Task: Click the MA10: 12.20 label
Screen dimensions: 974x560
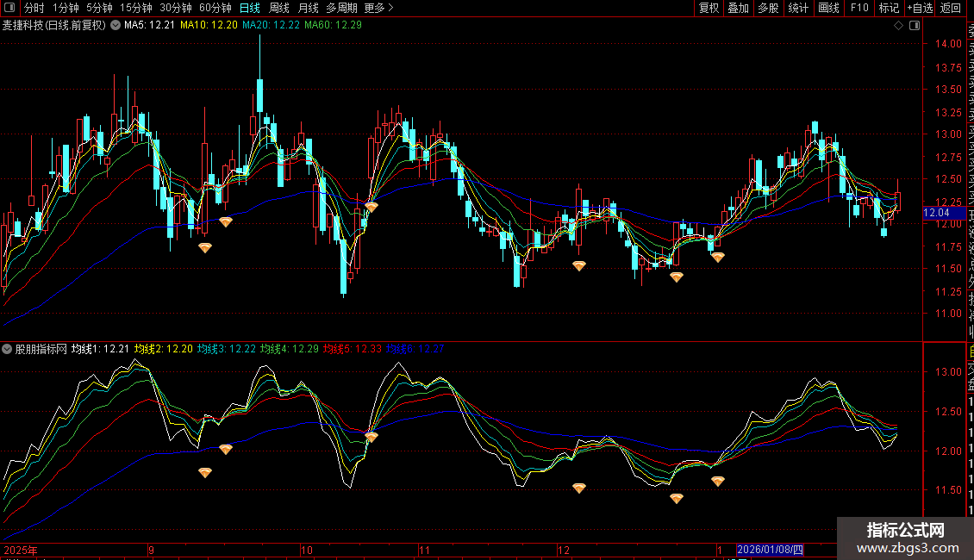Action: tap(209, 25)
